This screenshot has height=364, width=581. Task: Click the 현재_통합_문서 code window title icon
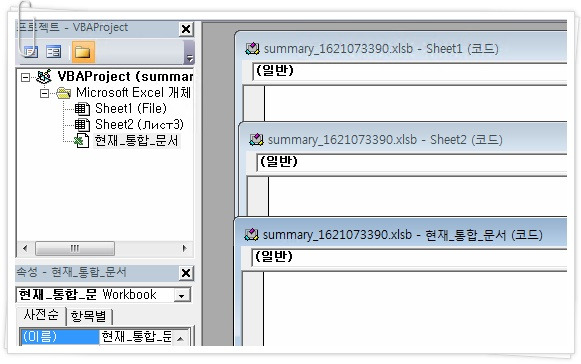click(251, 235)
